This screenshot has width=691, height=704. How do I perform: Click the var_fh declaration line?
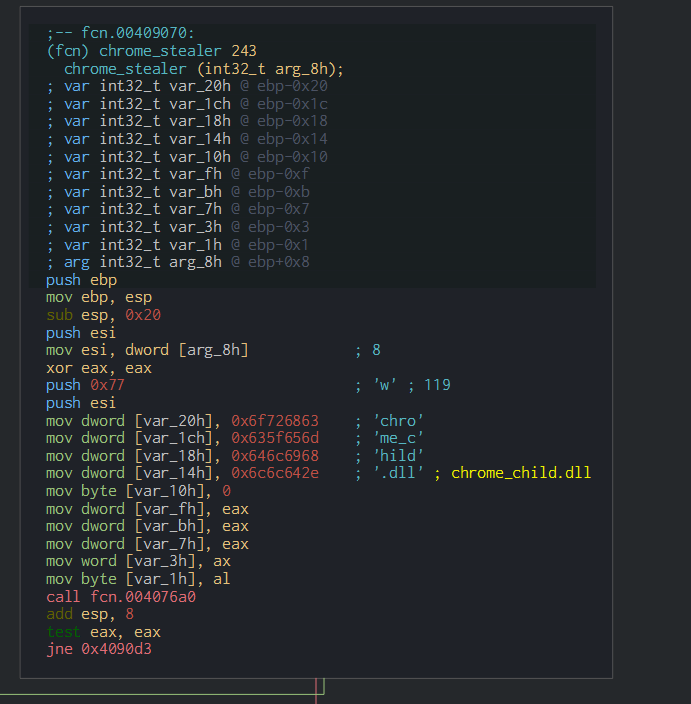(178, 174)
